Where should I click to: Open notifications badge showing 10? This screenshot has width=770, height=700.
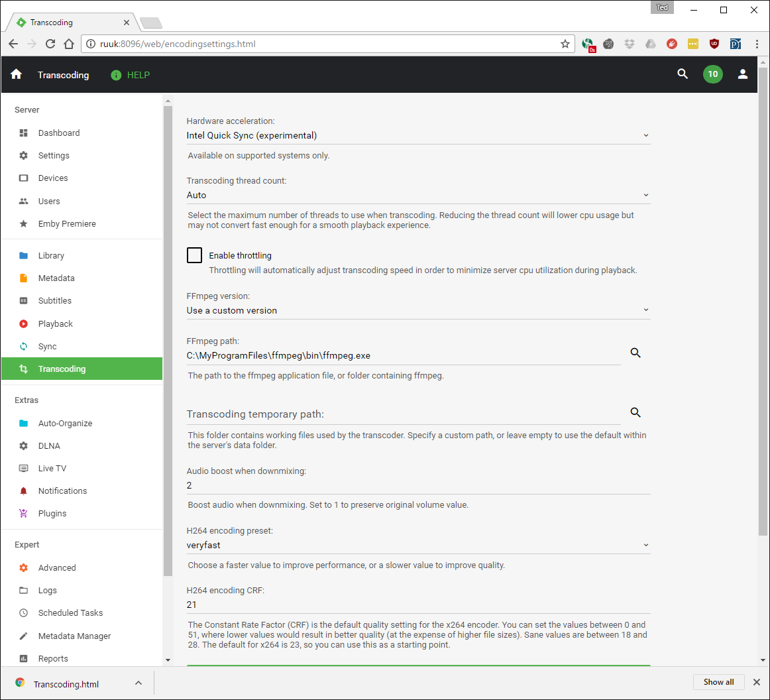712,74
